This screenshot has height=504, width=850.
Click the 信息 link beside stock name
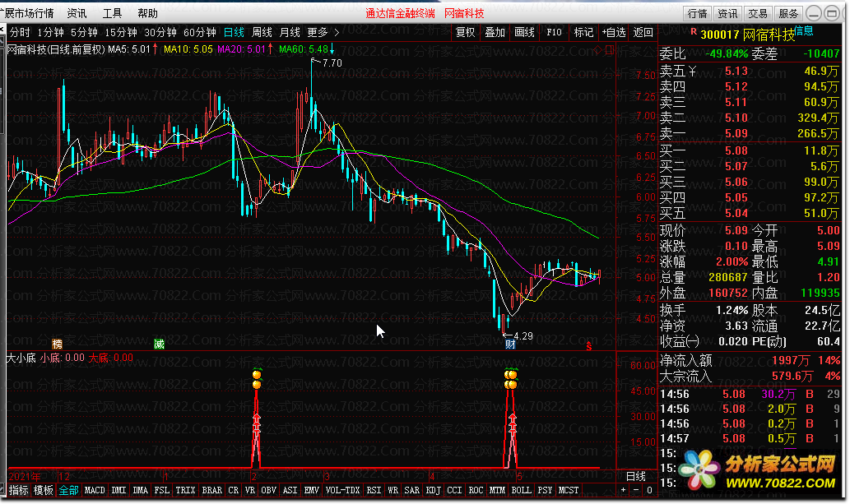coord(804,30)
